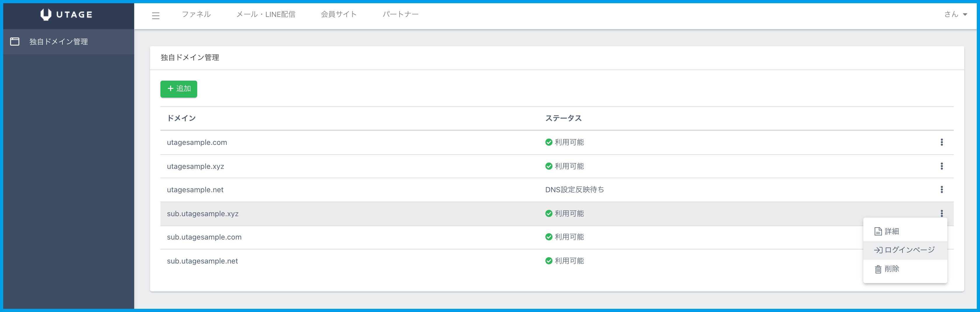Click the UTAGE logo icon
This screenshot has width=980, height=312.
click(x=46, y=15)
